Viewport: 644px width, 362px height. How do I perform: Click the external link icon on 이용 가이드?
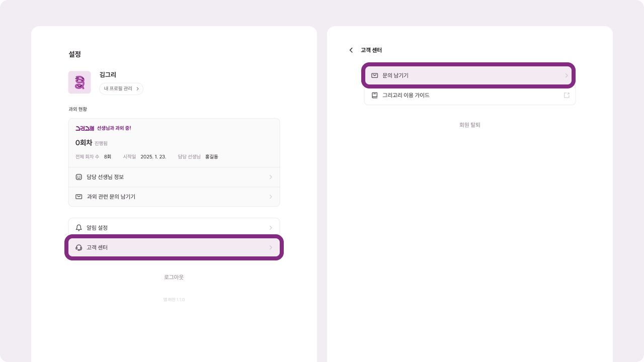(567, 95)
